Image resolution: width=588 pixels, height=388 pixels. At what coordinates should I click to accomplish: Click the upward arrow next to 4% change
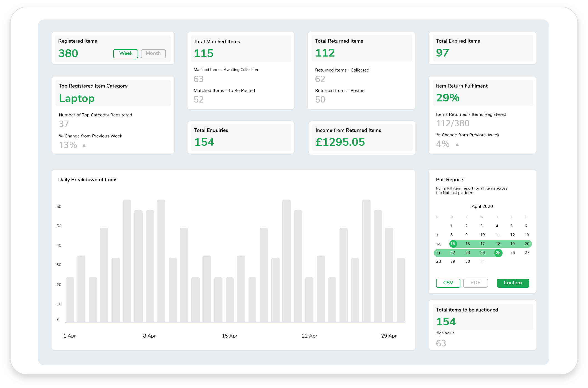(x=458, y=144)
